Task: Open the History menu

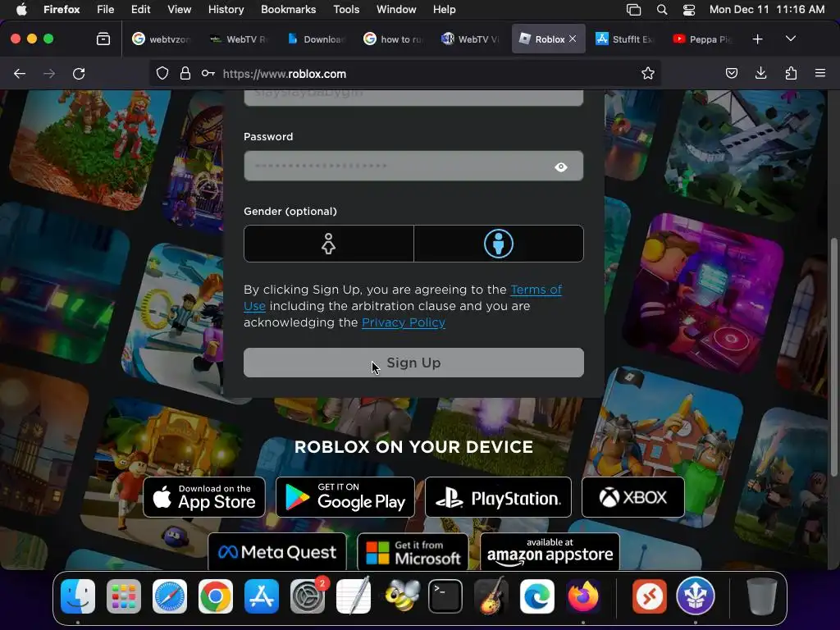Action: pos(226,10)
